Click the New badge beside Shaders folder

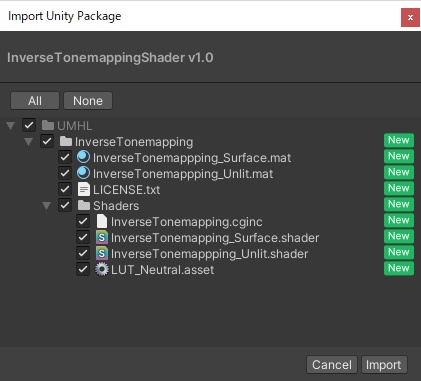(399, 204)
